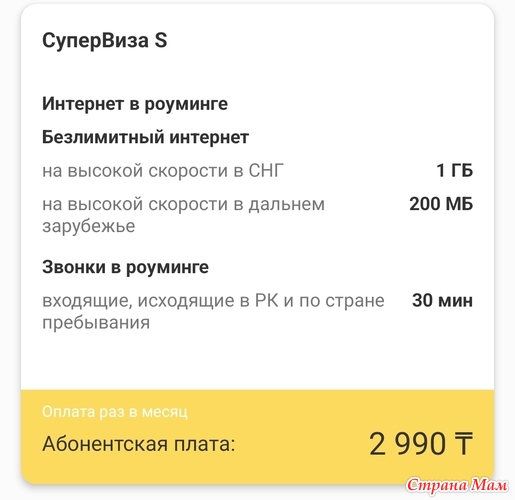Viewport: 515px width, 500px height.
Task: Click the Интернет в роуминге heading
Action: (135, 104)
